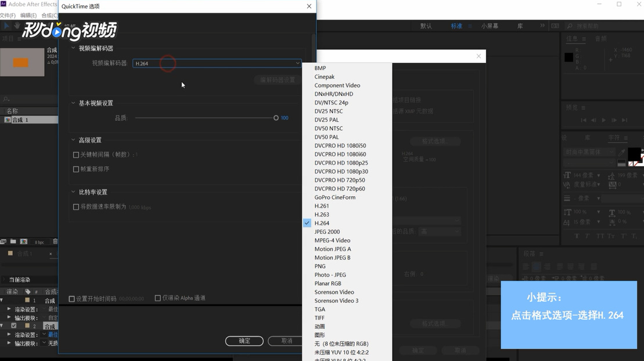Screen dimensions: 644x361
Task: Enable 帧重新排序 checkbox
Action: [x=76, y=169]
